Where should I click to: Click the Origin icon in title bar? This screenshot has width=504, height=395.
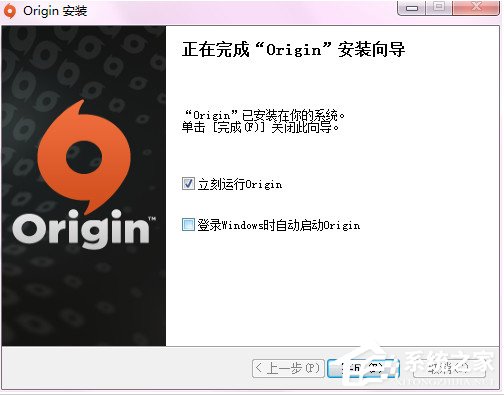(x=10, y=11)
